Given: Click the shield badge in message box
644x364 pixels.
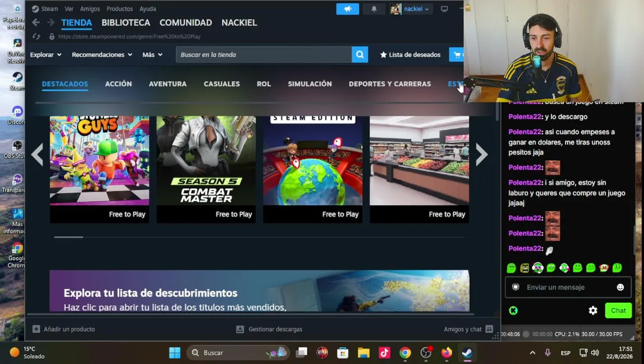Looking at the screenshot, I should 516,287.
